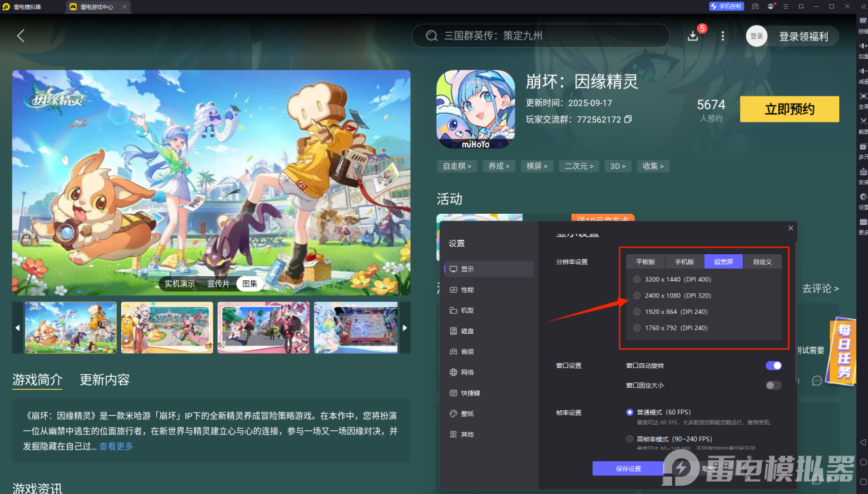Select 显示 in settings sidebar
This screenshot has width=868, height=494.
[x=488, y=269]
